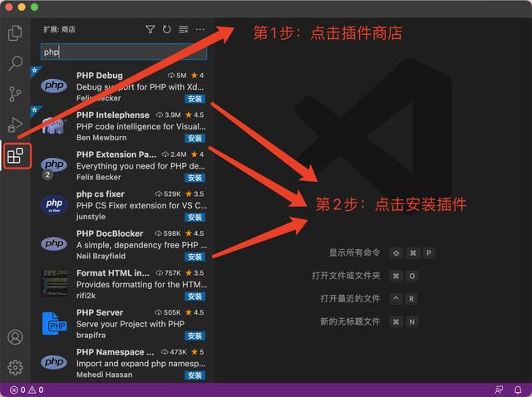
Task: Filter extensions with the funnel icon
Action: click(x=150, y=30)
